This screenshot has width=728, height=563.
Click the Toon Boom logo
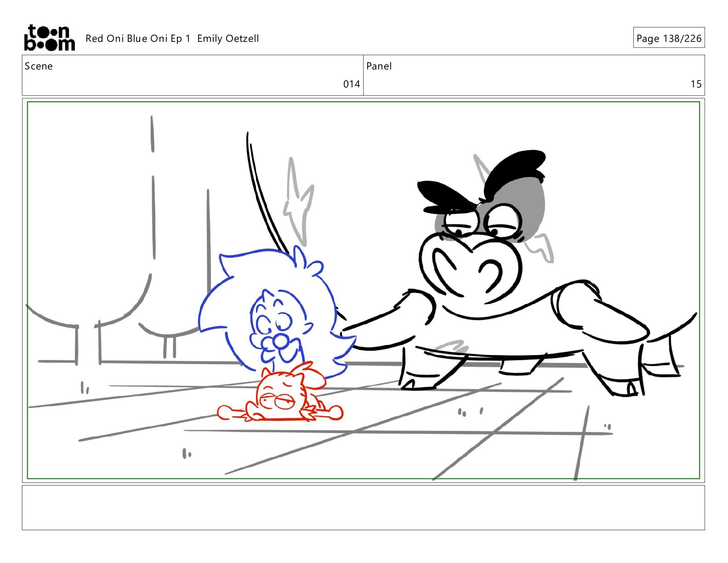coord(49,38)
